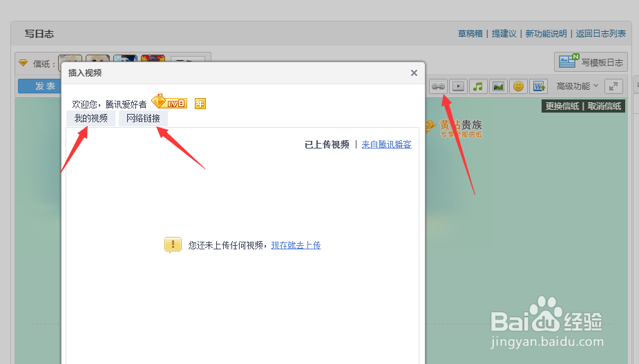Click the insert hyperlink icon in toolbar

[438, 86]
